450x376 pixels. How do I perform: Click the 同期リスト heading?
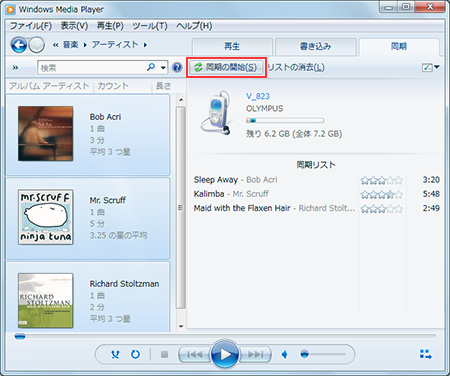coord(316,165)
